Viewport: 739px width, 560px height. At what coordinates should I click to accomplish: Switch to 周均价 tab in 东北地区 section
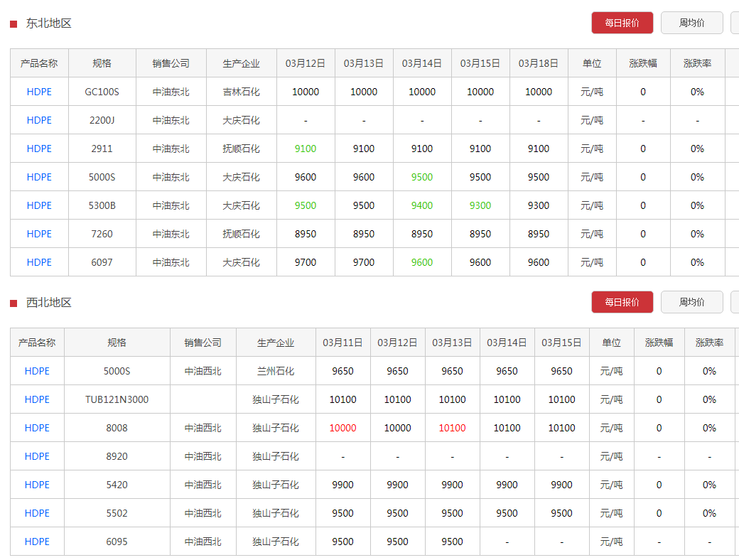point(691,23)
